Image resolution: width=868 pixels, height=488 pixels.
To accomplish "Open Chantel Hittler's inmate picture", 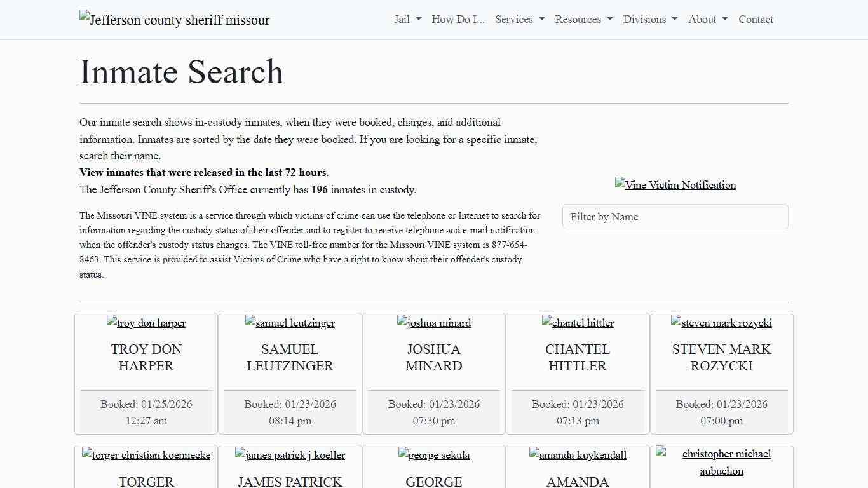I will click(x=578, y=323).
